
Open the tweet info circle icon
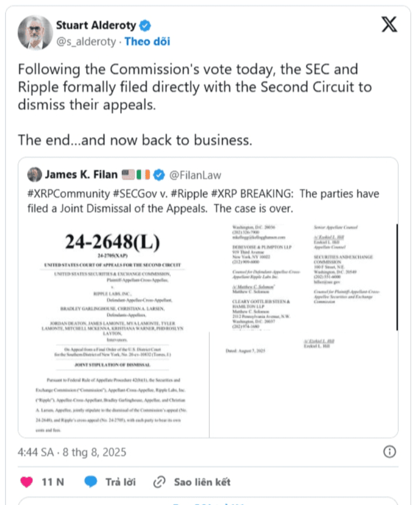[390, 452]
